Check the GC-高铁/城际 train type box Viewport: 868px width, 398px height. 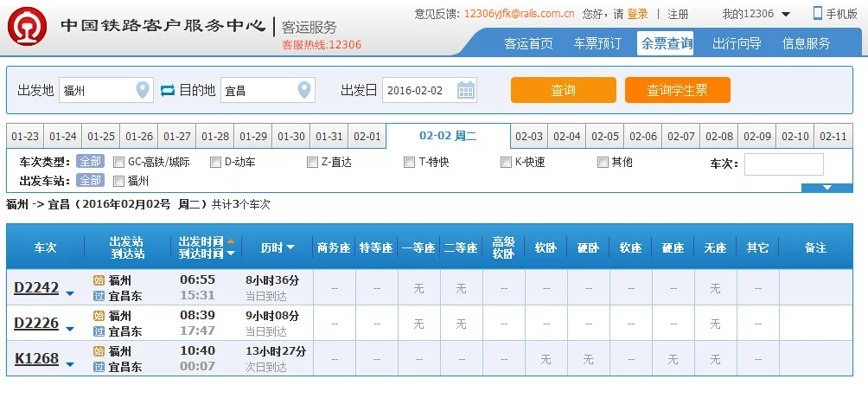coord(118,163)
